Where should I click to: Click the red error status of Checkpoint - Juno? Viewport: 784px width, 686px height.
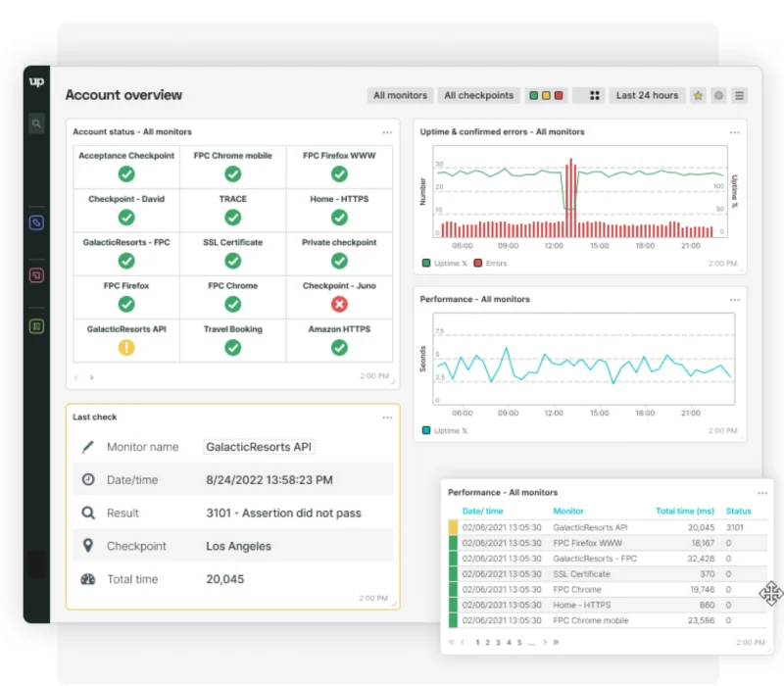pos(338,303)
